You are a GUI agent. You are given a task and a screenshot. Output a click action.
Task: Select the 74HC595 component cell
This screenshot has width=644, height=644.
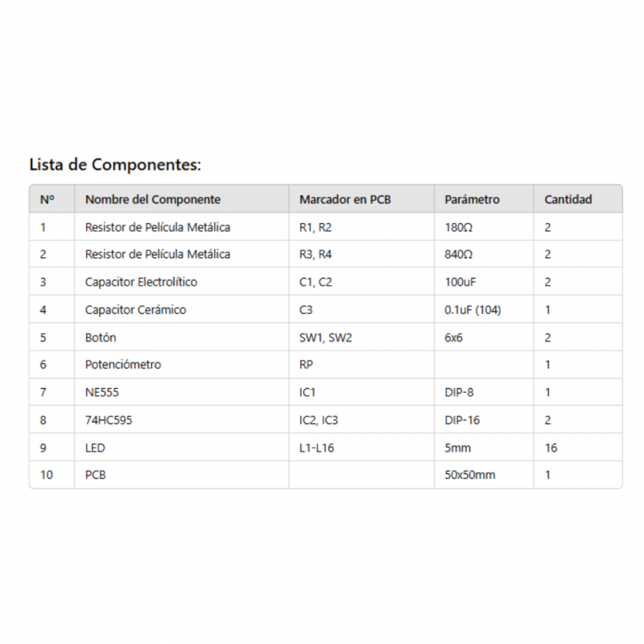[109, 420]
